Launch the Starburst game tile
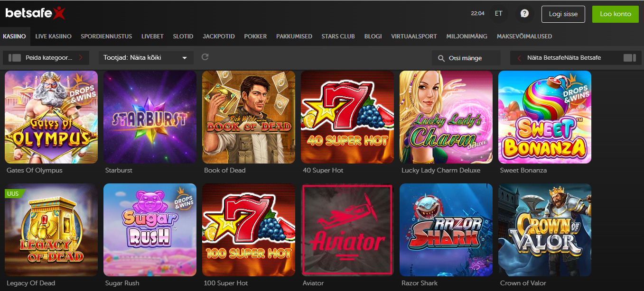Screen dimensions: 644x291 [150, 117]
